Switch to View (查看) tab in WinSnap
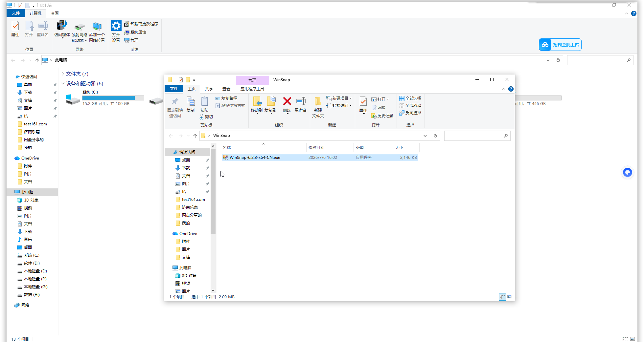 [x=226, y=89]
